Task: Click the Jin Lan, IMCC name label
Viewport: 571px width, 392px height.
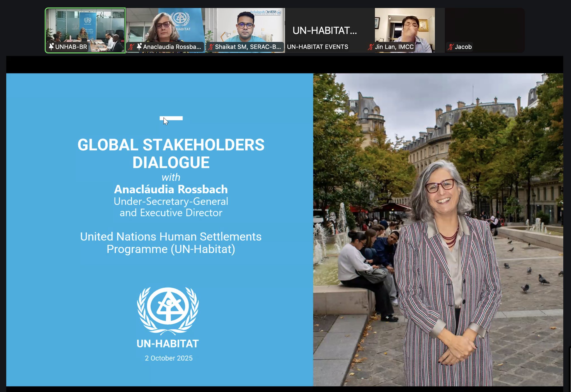Action: click(x=394, y=47)
